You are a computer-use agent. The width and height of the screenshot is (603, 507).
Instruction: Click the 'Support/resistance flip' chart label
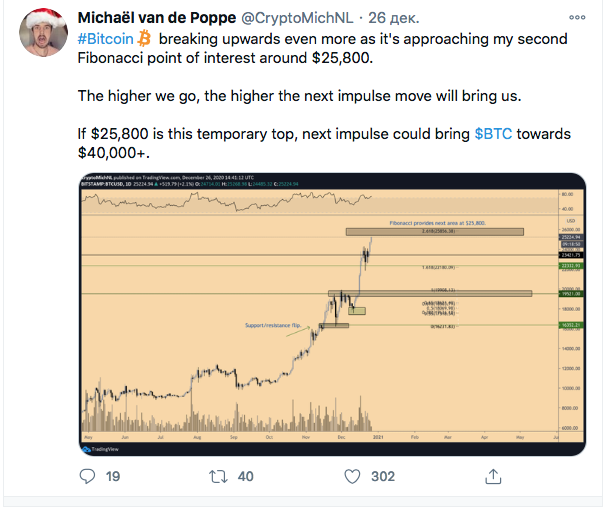272,326
